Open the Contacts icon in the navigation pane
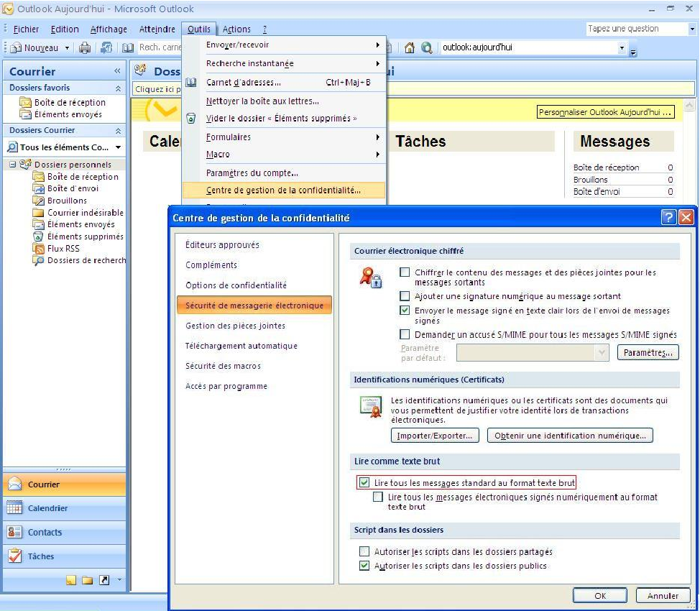 [14, 532]
